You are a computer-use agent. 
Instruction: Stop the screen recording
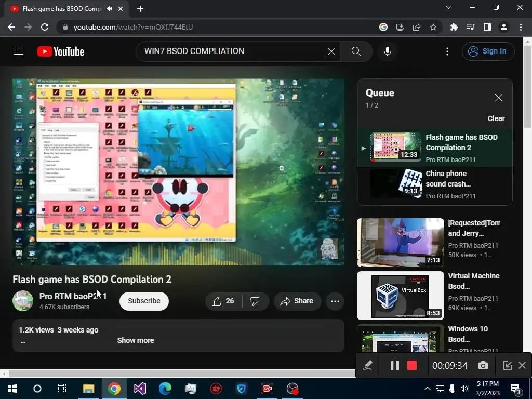(x=412, y=365)
